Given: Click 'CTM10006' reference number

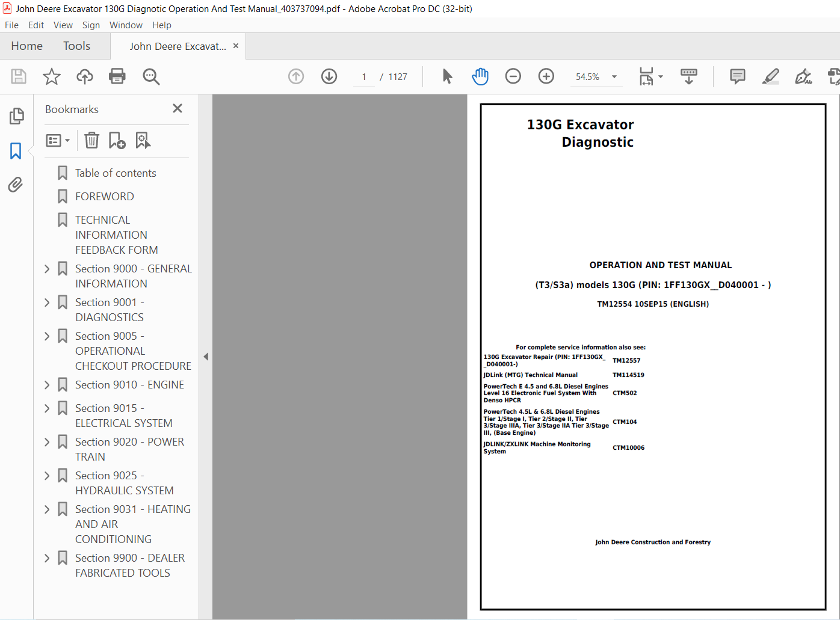Looking at the screenshot, I should (x=628, y=448).
